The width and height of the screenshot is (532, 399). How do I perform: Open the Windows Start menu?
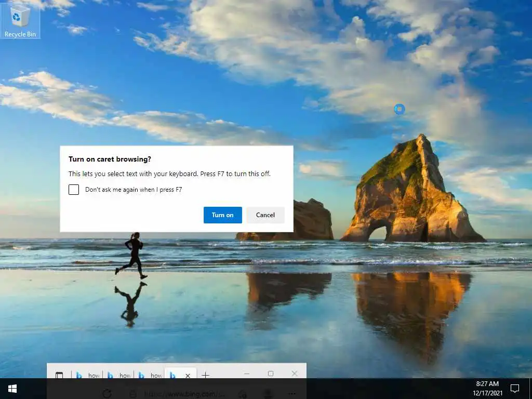click(x=12, y=389)
